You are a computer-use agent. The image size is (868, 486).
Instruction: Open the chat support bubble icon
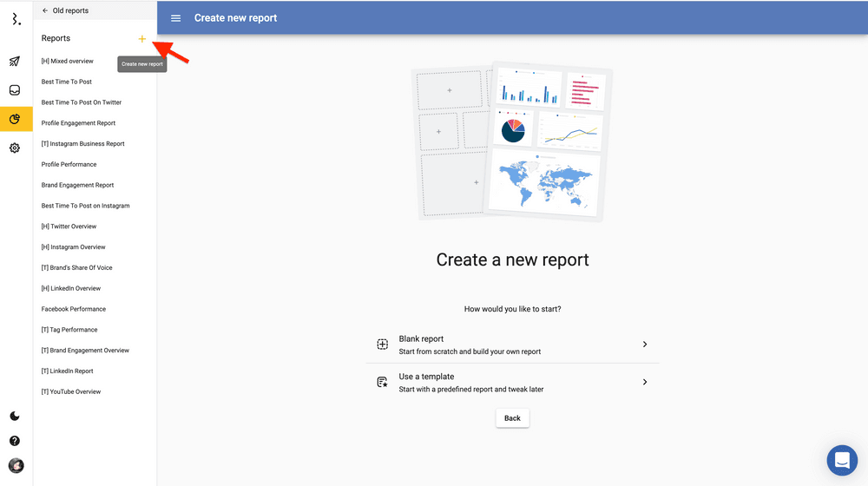click(841, 460)
